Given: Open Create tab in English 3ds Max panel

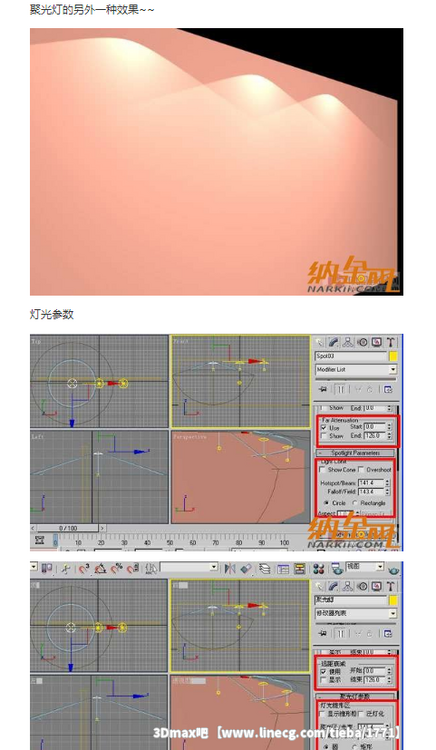Looking at the screenshot, I should (319, 342).
